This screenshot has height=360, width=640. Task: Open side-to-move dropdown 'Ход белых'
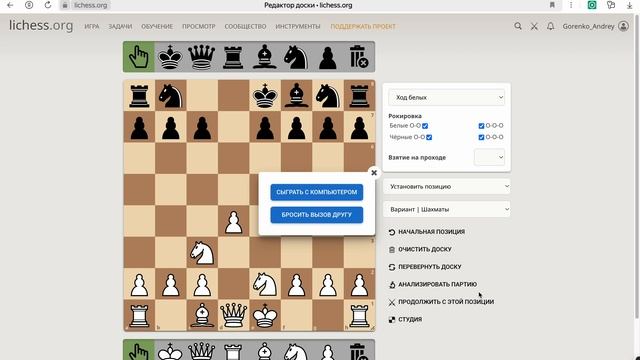447,98
